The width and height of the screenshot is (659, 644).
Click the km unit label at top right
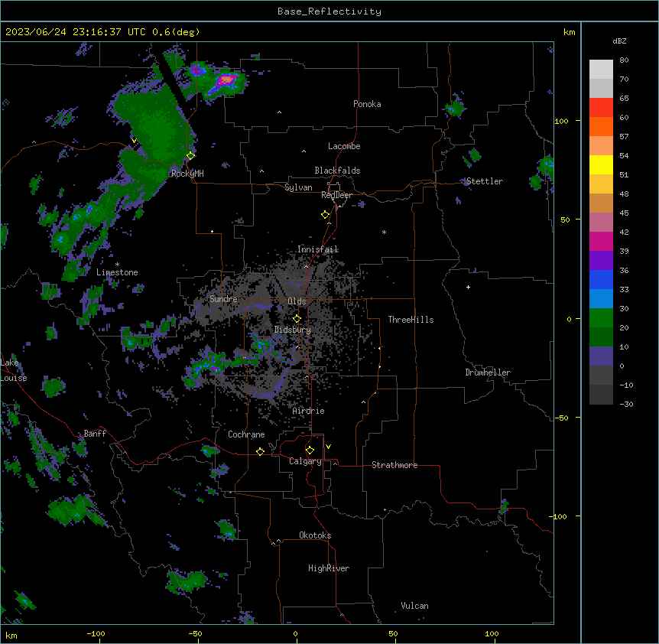click(x=570, y=32)
